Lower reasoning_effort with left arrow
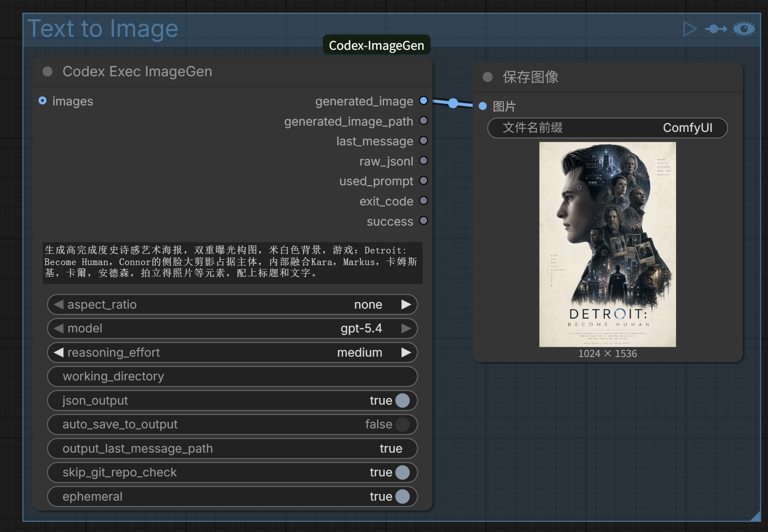The image size is (768, 532). (x=58, y=353)
